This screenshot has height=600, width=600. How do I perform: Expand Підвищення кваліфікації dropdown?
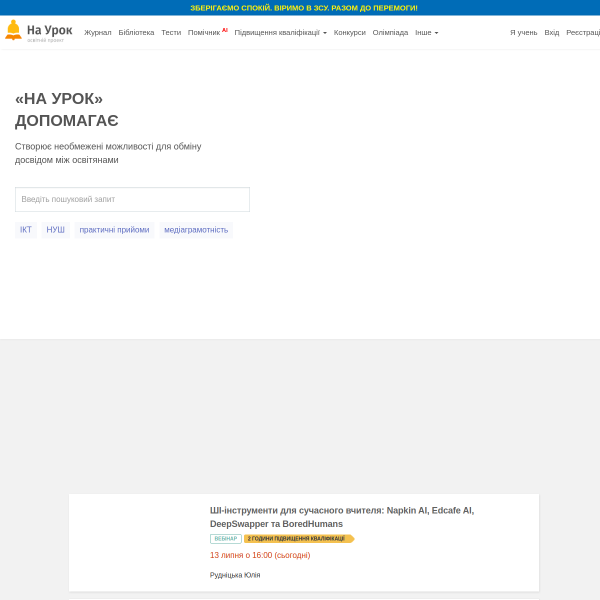(x=280, y=33)
